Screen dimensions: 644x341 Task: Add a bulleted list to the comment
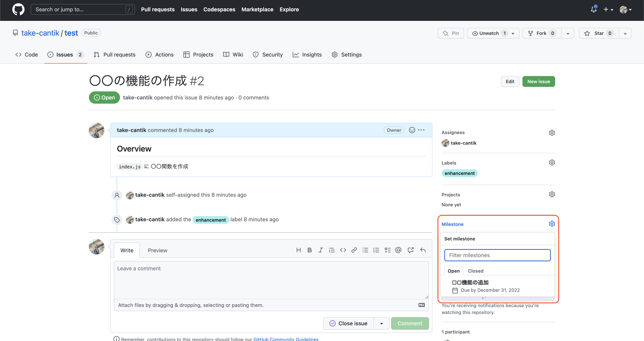pyautogui.click(x=365, y=250)
